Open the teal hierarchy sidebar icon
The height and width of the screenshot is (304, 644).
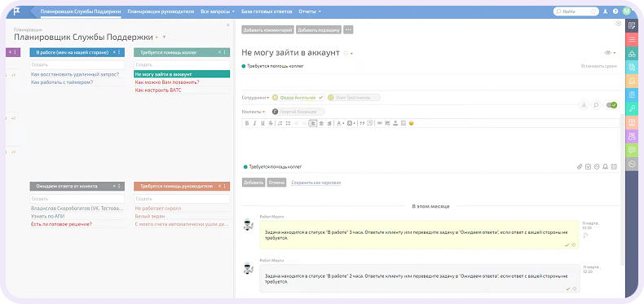[x=632, y=54]
